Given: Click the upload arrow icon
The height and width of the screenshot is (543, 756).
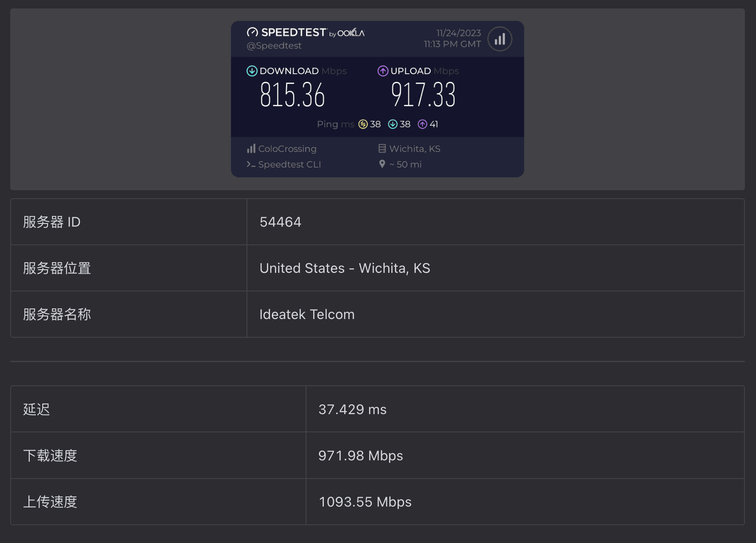Looking at the screenshot, I should [x=383, y=71].
